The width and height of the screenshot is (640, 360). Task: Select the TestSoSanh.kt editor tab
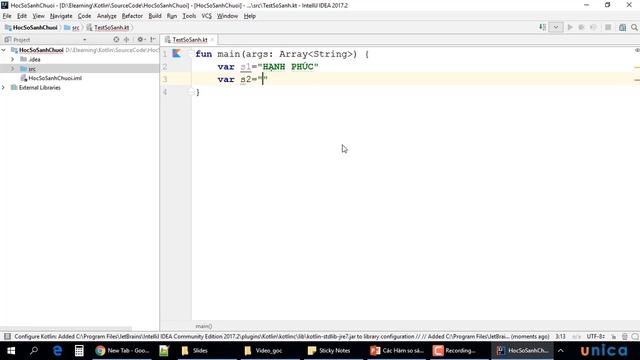point(189,40)
